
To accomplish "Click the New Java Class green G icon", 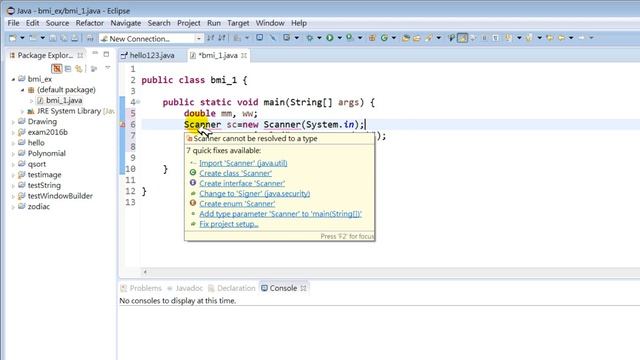I will 384,38.
